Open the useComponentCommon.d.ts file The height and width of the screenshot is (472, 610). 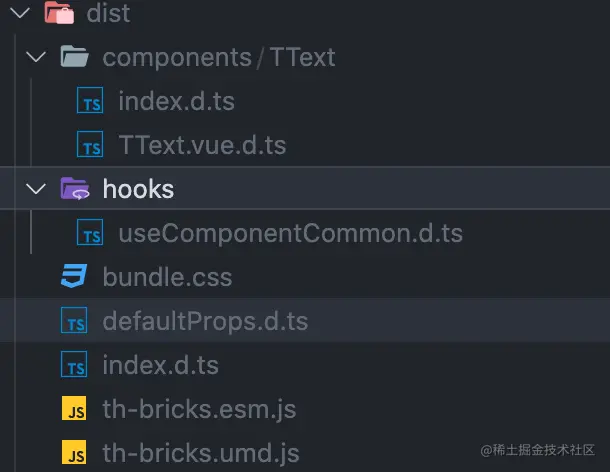coord(291,233)
